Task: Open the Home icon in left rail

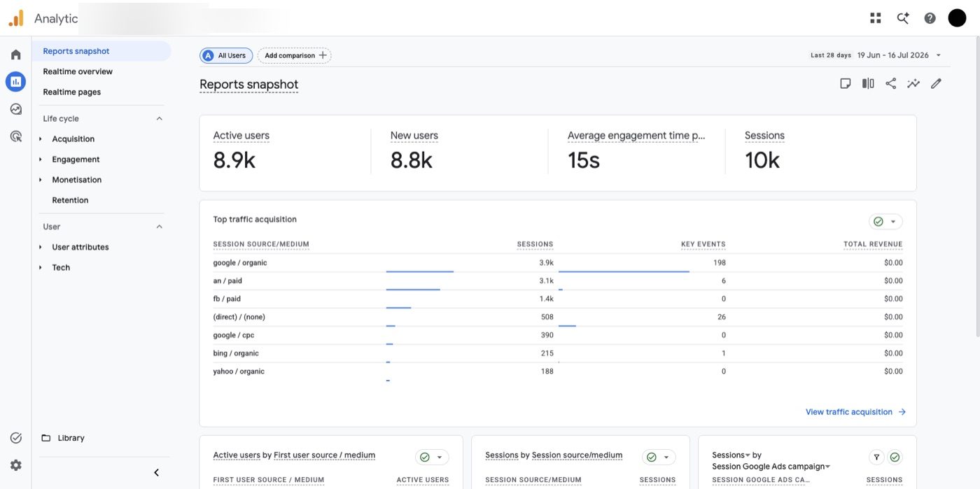Action: click(15, 55)
